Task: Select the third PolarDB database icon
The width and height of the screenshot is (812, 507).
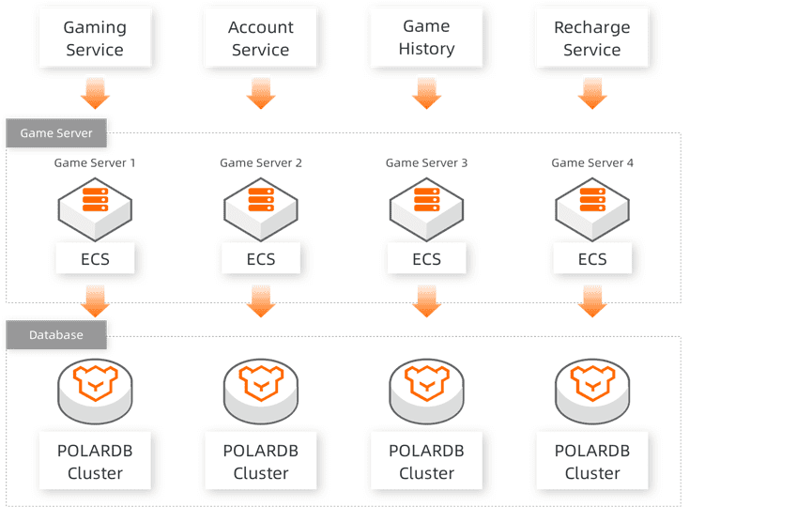Action: (426, 392)
